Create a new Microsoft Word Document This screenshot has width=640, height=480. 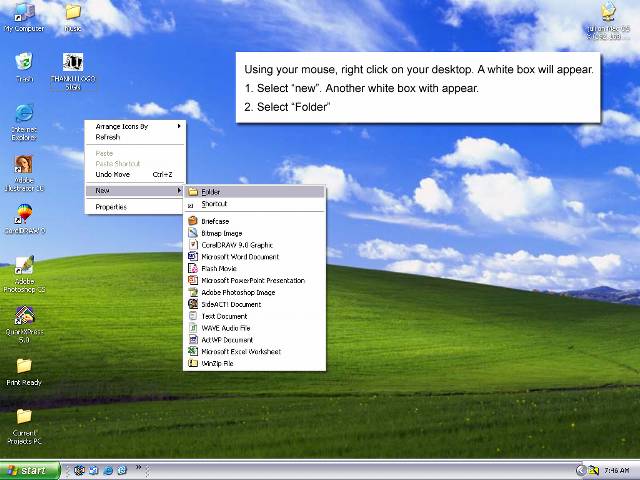tap(255, 257)
